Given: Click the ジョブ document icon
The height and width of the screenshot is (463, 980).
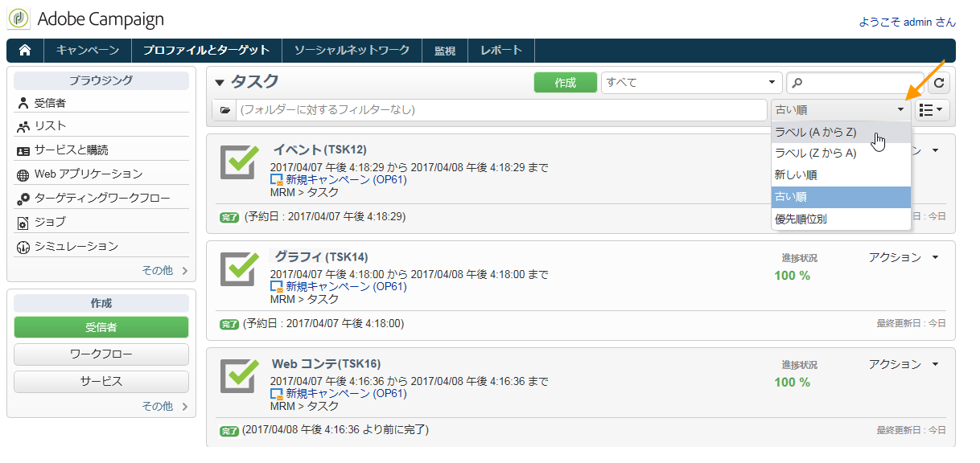Looking at the screenshot, I should 23,222.
